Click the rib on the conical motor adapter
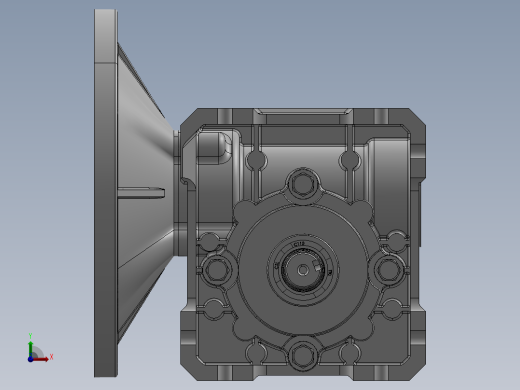The height and width of the screenshot is (390, 520). click(x=141, y=193)
